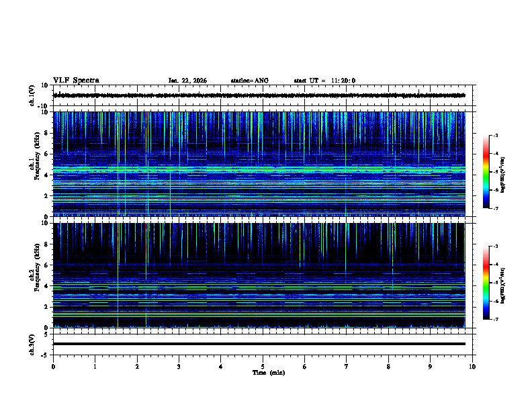Image resolution: width=532 pixels, height=411 pixels.
Task: Click the ch.1 spectrogram "8" kHz tick label
Action: tap(46, 133)
